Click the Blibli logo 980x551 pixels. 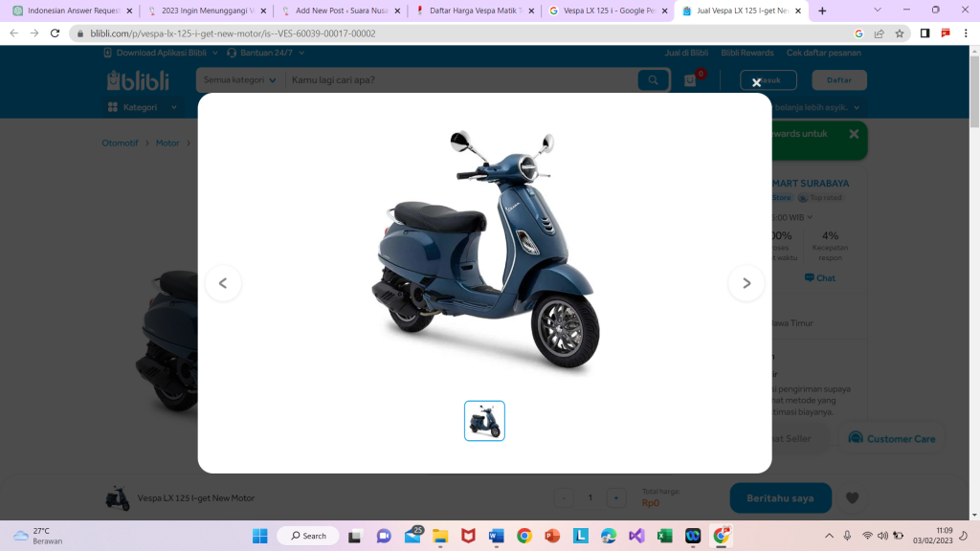pos(138,80)
